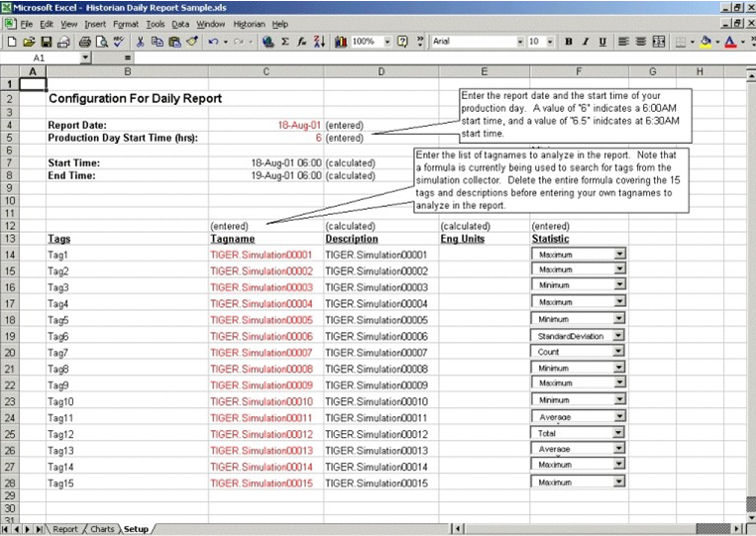Run the Spelling check icon

click(119, 42)
